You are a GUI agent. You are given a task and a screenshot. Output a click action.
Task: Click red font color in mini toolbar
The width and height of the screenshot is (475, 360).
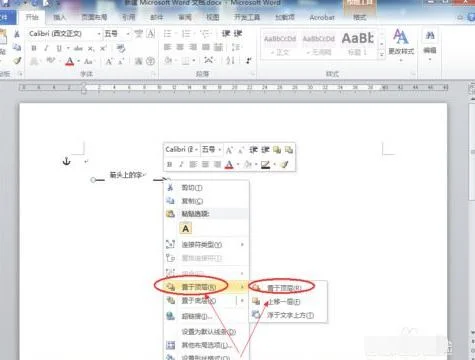[229, 164]
